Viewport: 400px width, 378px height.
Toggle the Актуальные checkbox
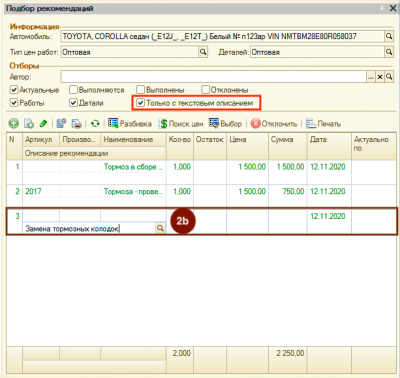coord(14,90)
